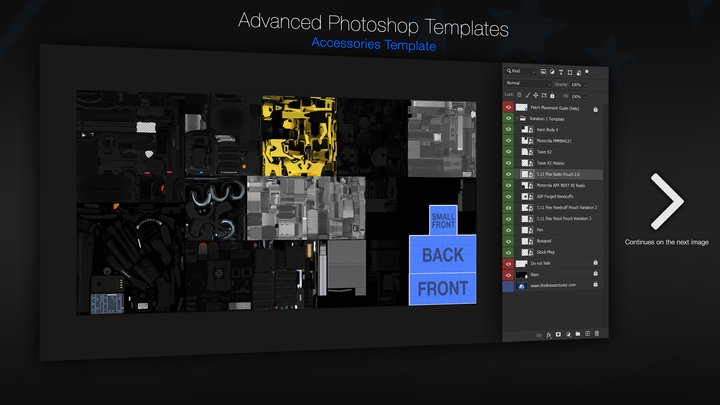Create new group folder icon
The width and height of the screenshot is (720, 405).
click(x=578, y=334)
